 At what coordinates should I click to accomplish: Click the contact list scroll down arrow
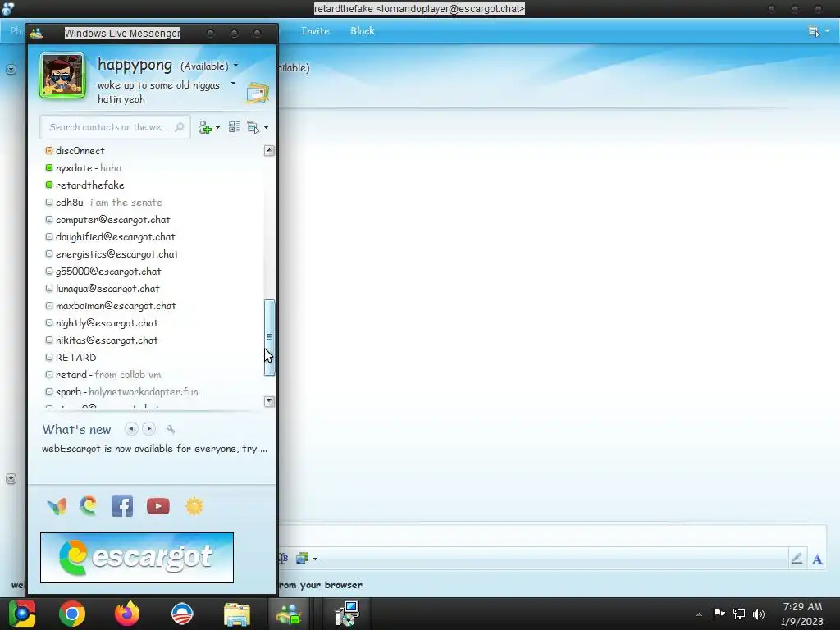(x=269, y=401)
